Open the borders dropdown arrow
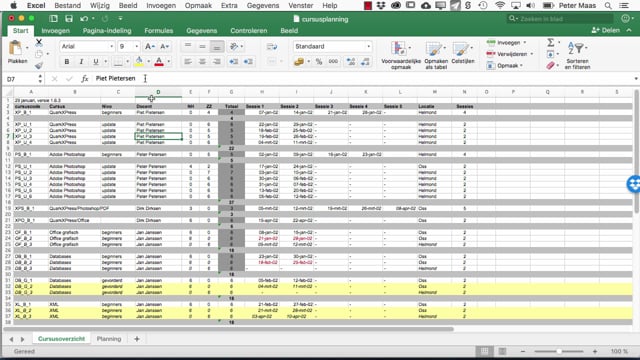The height and width of the screenshot is (360, 640). (x=127, y=62)
